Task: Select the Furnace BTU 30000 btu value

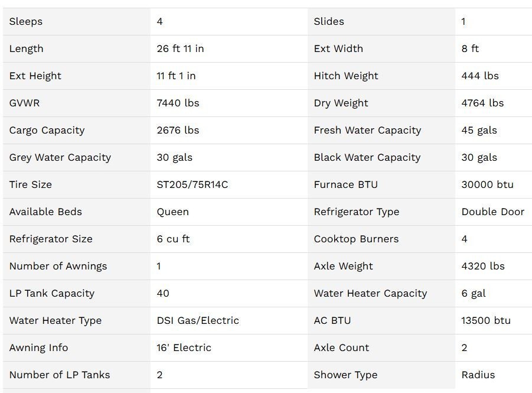Action: (x=487, y=184)
